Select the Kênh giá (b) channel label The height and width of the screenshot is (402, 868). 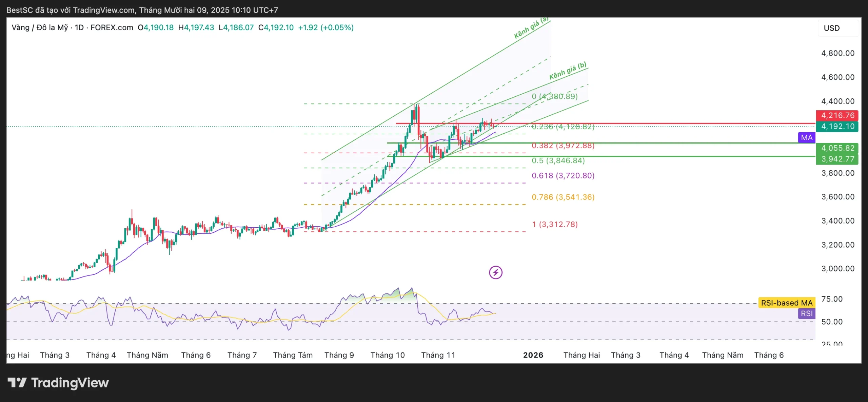(x=568, y=71)
